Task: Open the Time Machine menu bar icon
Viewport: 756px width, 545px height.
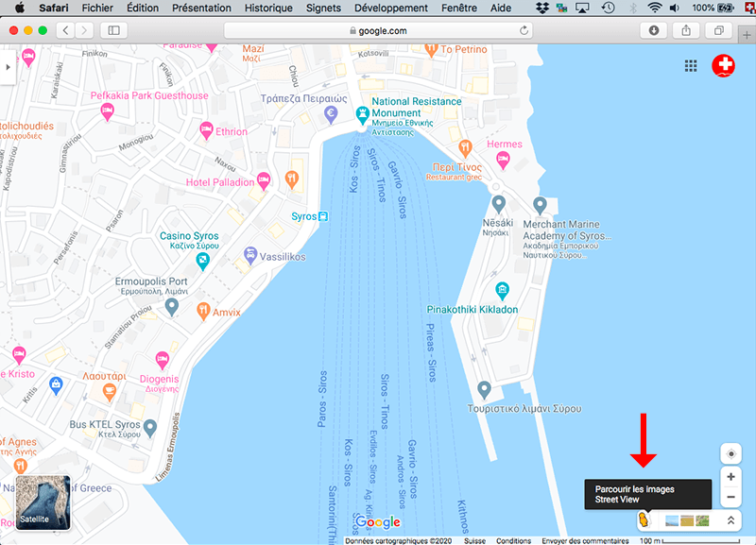Action: (608, 8)
